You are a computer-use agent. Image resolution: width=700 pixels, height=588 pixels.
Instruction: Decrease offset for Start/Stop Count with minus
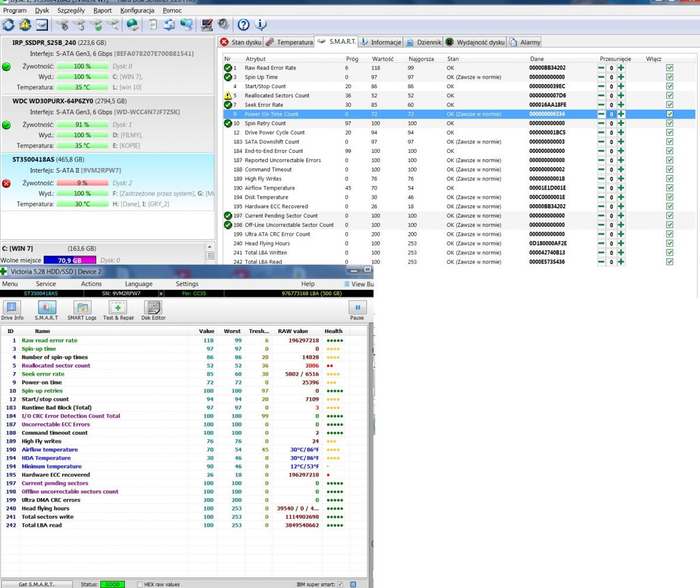click(601, 86)
